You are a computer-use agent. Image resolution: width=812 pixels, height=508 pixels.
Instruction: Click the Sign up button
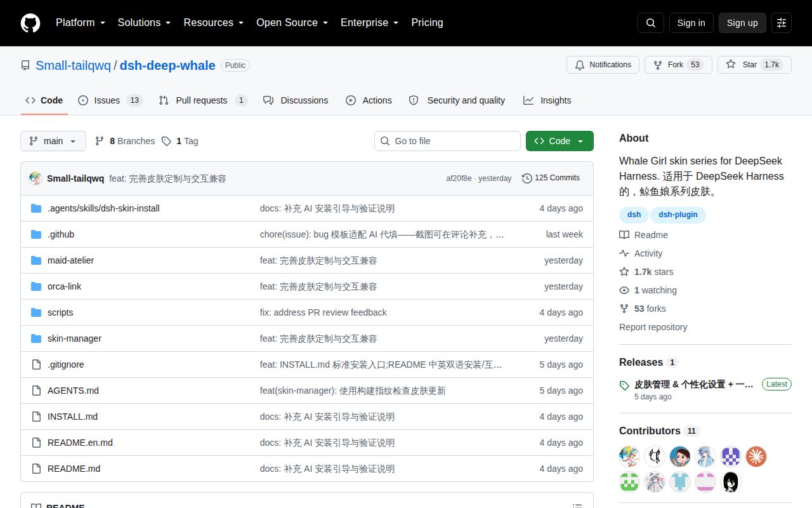742,23
